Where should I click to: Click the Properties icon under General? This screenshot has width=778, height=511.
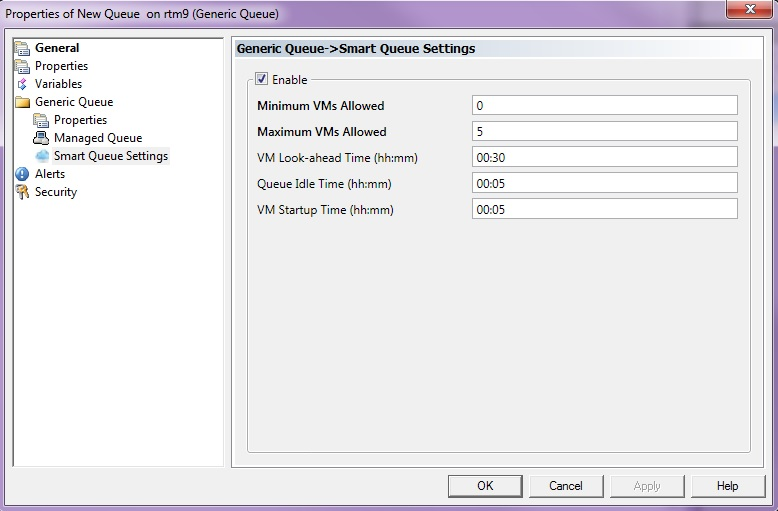click(22, 66)
